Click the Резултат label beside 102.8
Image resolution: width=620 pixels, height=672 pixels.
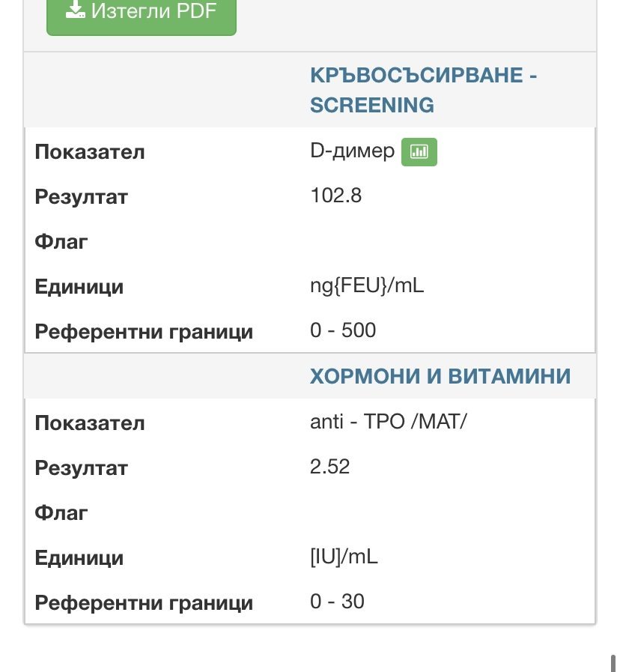point(82,197)
